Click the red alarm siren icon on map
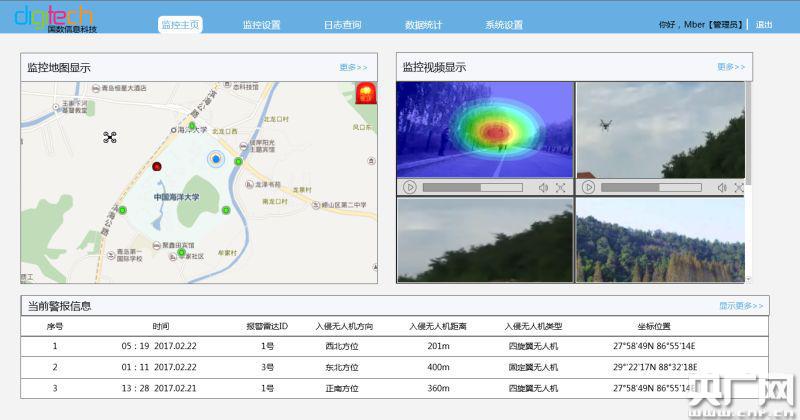The height and width of the screenshot is (420, 800). (x=366, y=95)
